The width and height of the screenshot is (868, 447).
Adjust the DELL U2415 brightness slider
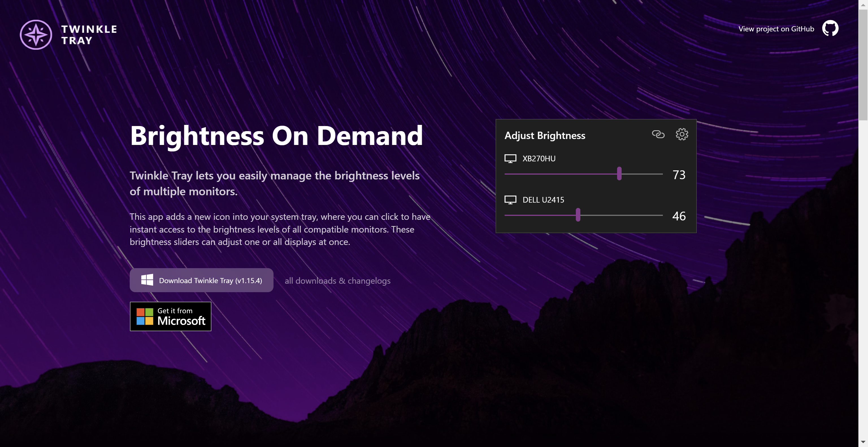click(583, 215)
